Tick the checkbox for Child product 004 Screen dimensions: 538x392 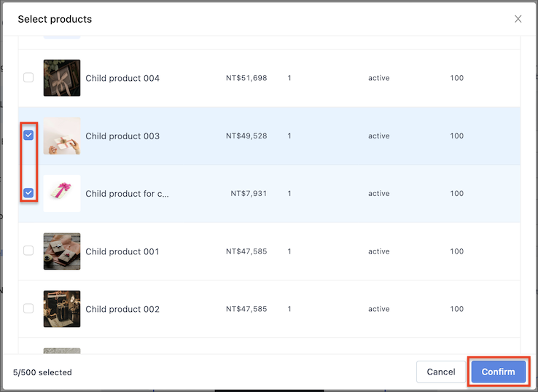28,77
